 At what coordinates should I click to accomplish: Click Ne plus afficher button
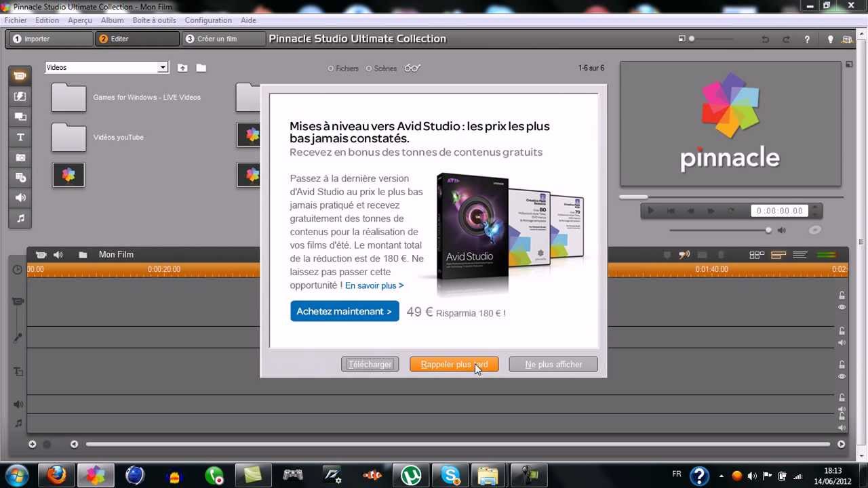(553, 365)
